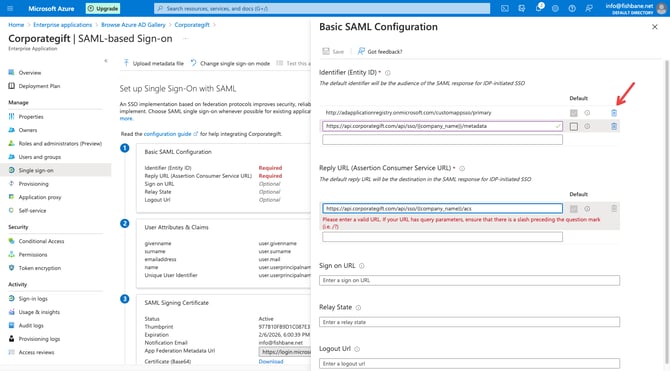This screenshot has width=670, height=371.
Task: Open directory and subscription filter icon
Action: click(521, 9)
